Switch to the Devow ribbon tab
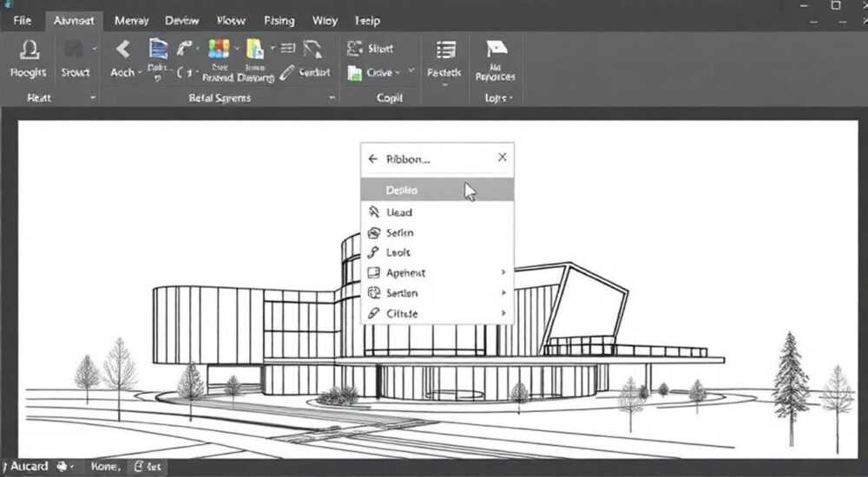The image size is (868, 477). (x=181, y=21)
